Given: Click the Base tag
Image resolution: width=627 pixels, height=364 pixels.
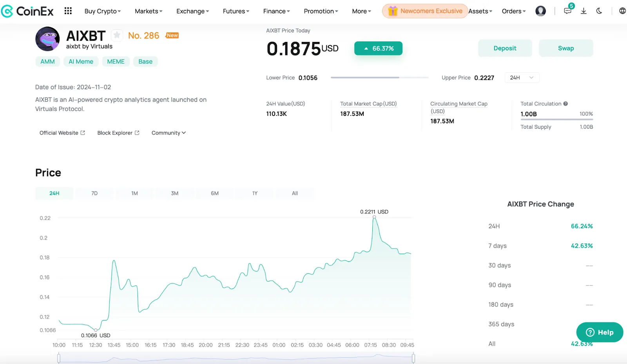Looking at the screenshot, I should tap(145, 61).
